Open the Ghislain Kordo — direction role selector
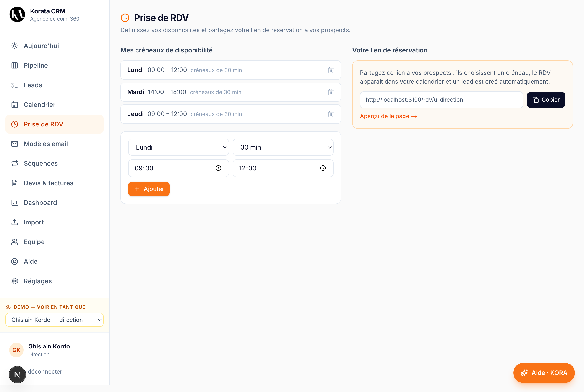Image resolution: width=584 pixels, height=392 pixels. point(55,320)
